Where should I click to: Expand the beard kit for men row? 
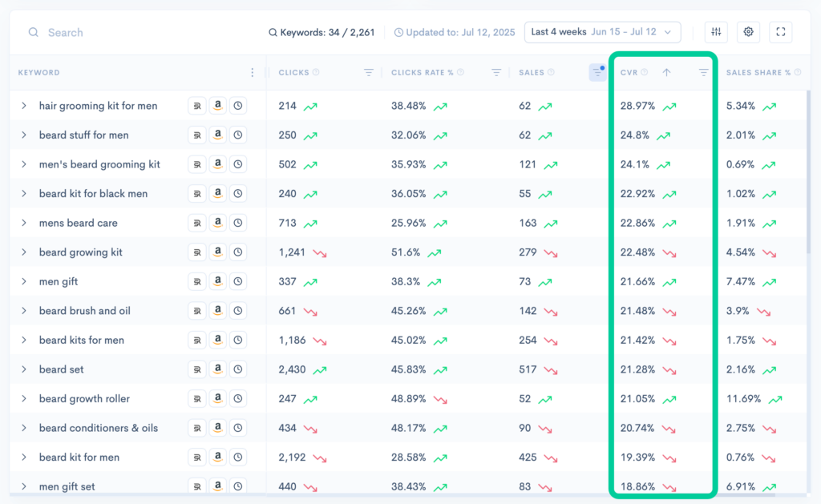point(24,458)
